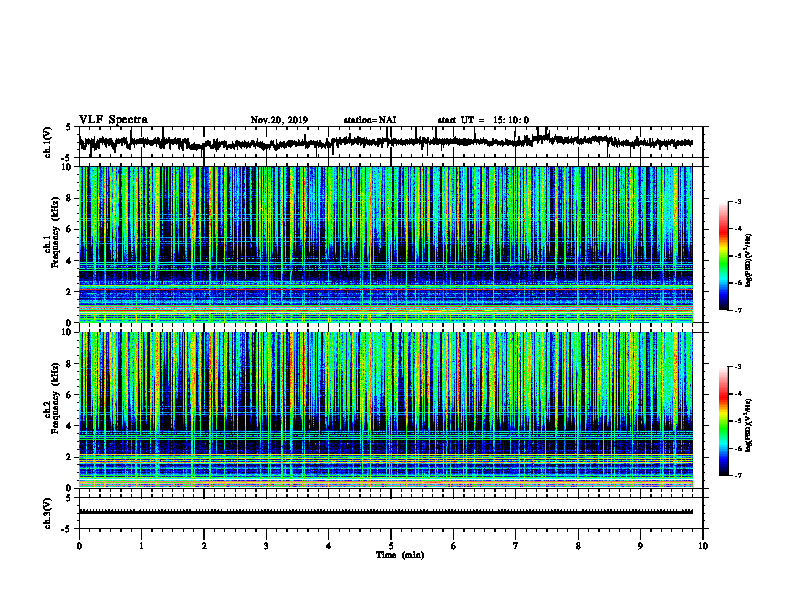Click the "Time (min)" x-axis label
Viewport: 792px width, 612px height.
pyautogui.click(x=400, y=555)
